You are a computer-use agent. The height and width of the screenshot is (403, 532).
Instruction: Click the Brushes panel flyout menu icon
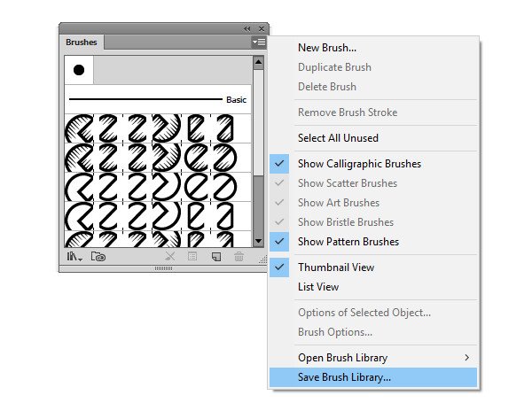pyautogui.click(x=258, y=42)
